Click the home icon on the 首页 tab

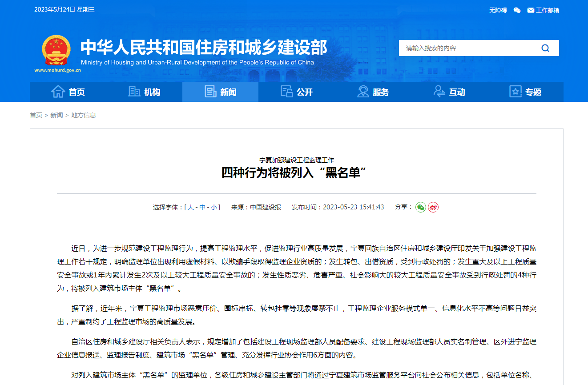pos(58,92)
